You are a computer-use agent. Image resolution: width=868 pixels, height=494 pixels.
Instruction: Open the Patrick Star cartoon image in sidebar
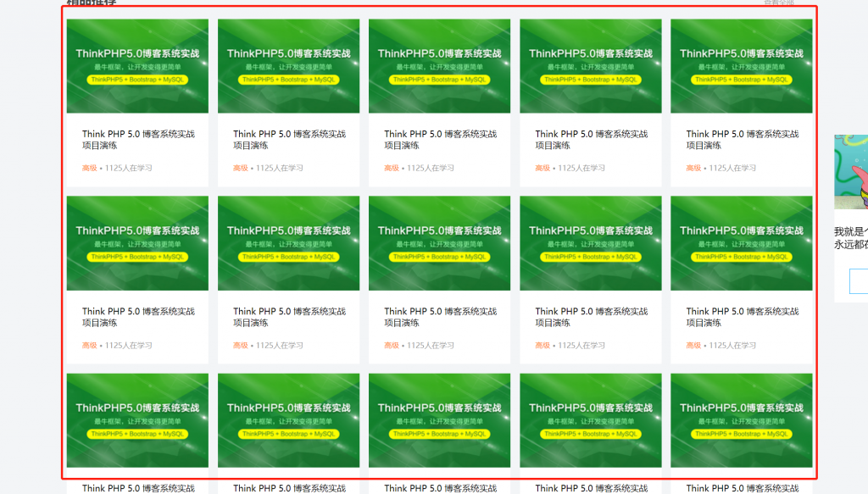coord(851,171)
